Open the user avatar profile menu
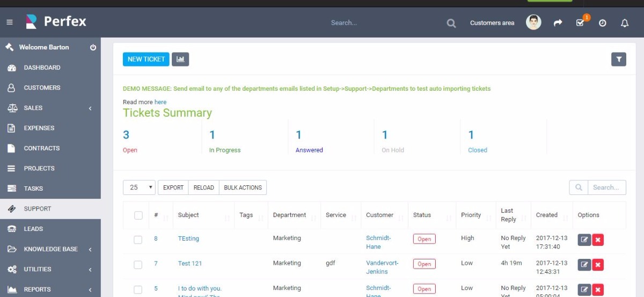Screen dimensions: 644x297 pos(533,22)
